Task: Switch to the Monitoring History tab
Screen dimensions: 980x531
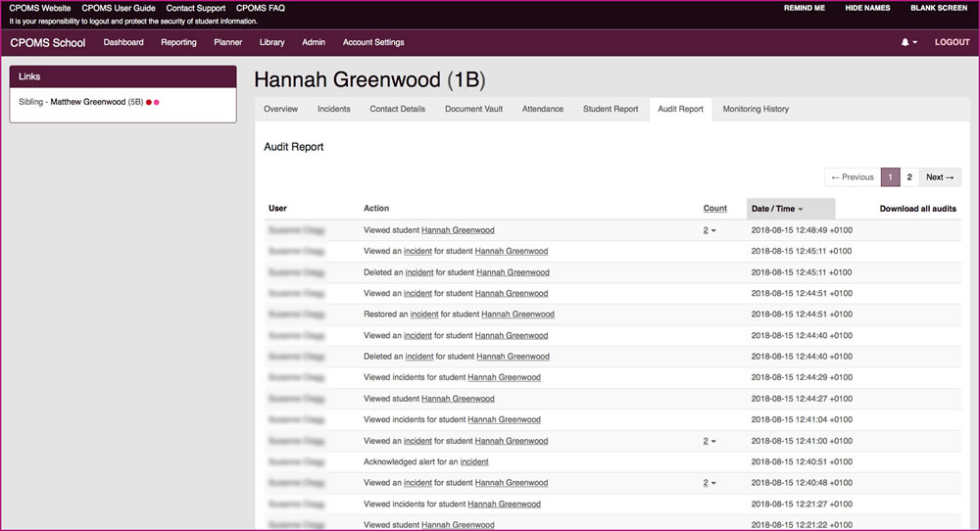Action: pyautogui.click(x=756, y=109)
